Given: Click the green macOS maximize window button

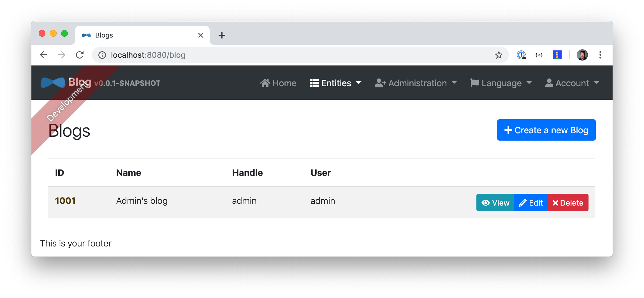Looking at the screenshot, I should click(64, 34).
